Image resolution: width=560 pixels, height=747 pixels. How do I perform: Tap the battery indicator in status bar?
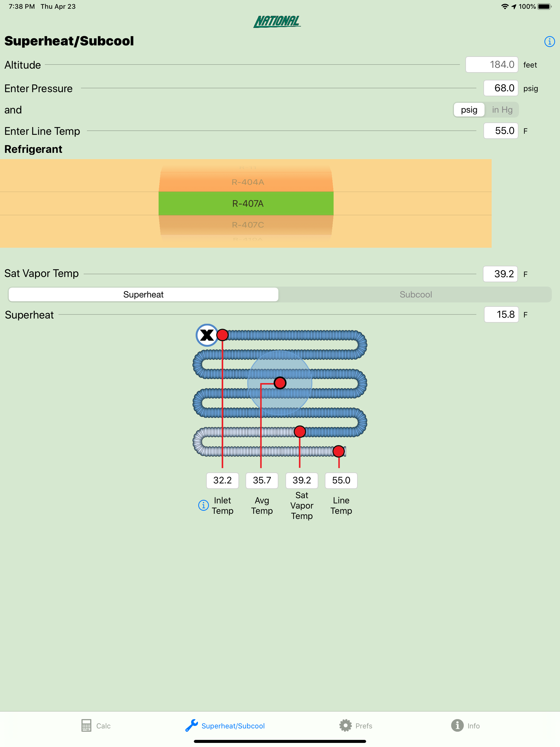(x=544, y=6)
